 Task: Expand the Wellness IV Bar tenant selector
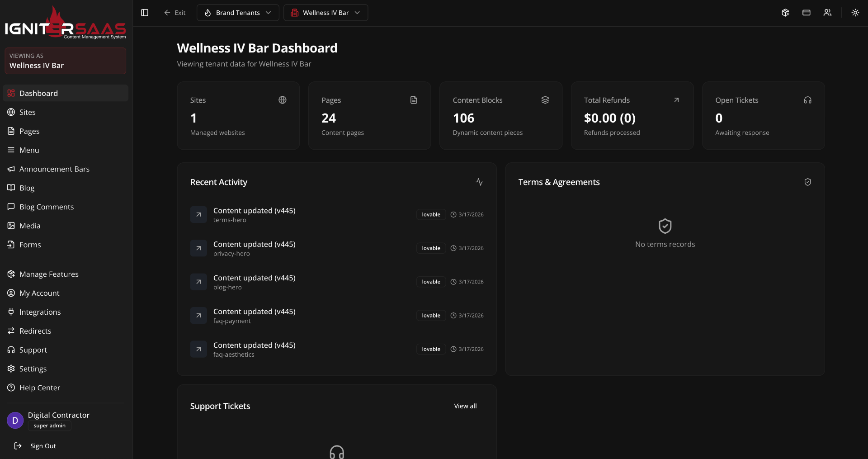325,13
